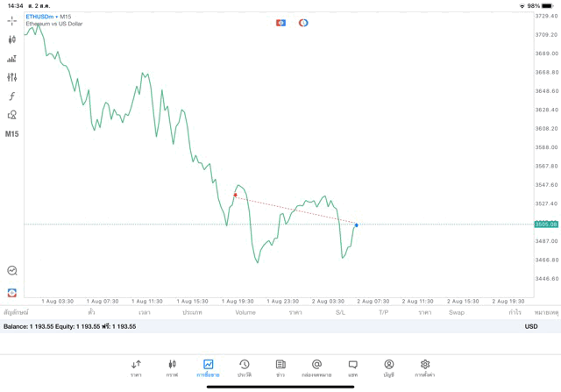Add an indicator with the f icon

pyautogui.click(x=11, y=96)
